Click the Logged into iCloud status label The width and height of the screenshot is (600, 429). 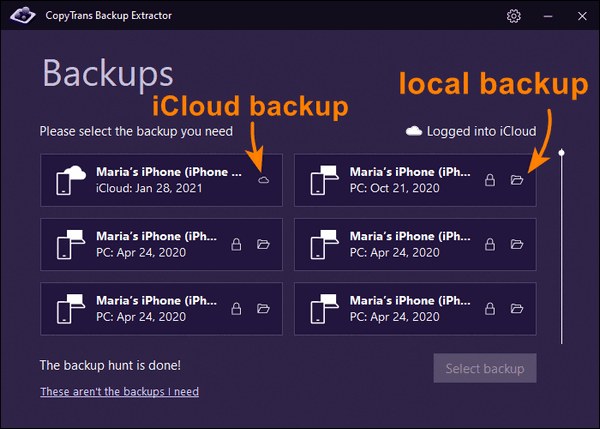[481, 131]
